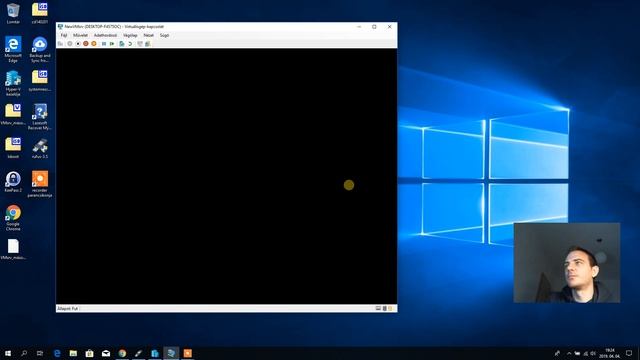Select the Lomtár recycle bin desktop icon

pyautogui.click(x=13, y=13)
